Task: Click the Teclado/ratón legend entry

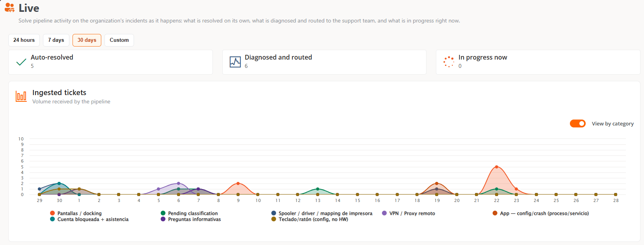Action: [x=310, y=219]
